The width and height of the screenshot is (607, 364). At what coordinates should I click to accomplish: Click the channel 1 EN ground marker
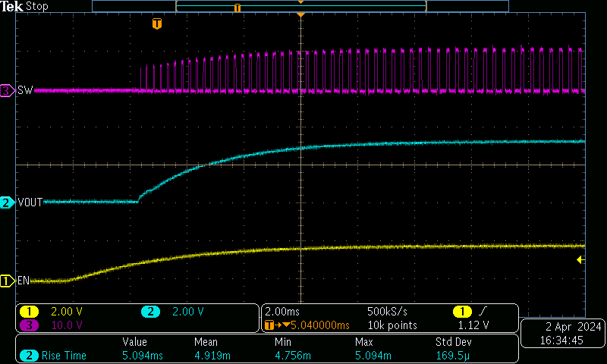pyautogui.click(x=7, y=281)
